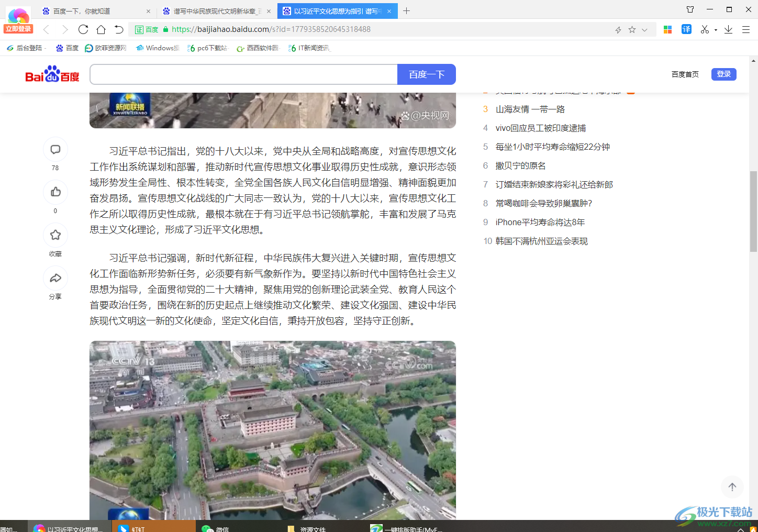Image resolution: width=758 pixels, height=532 pixels.
Task: Open the translate extension icon
Action: pyautogui.click(x=686, y=29)
